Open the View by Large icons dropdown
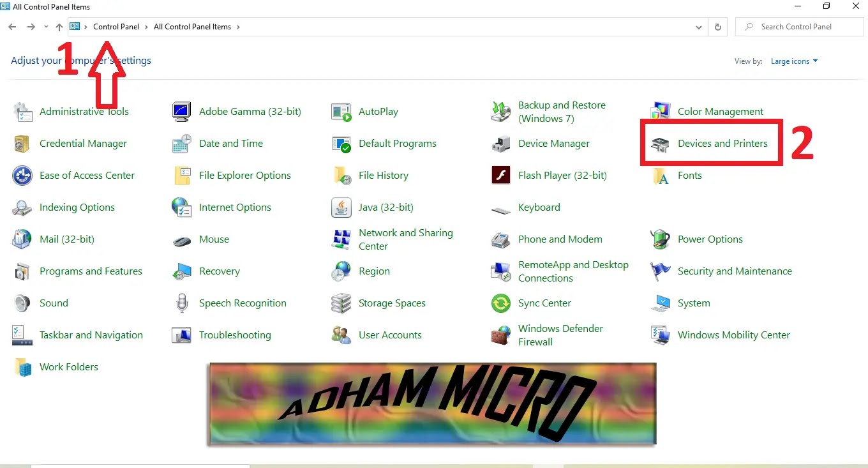 tap(794, 61)
